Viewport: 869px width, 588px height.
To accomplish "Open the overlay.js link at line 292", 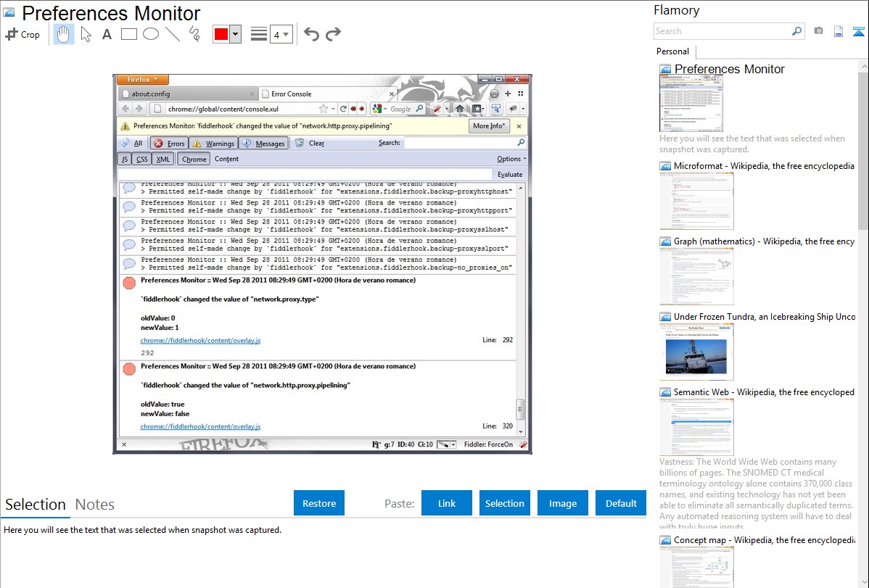I will click(x=201, y=340).
